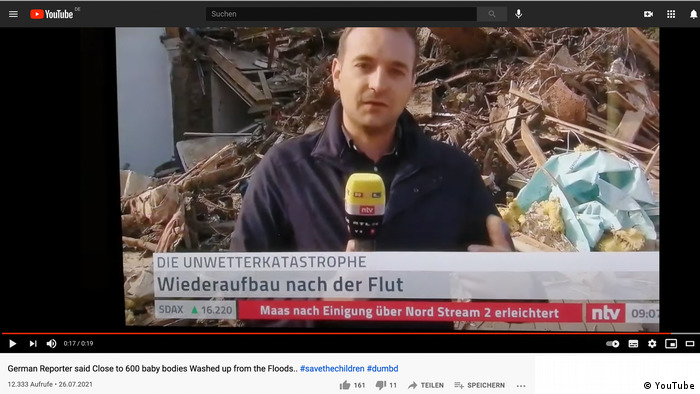The height and width of the screenshot is (394, 700).
Task: Open the player settings gear
Action: [x=652, y=344]
